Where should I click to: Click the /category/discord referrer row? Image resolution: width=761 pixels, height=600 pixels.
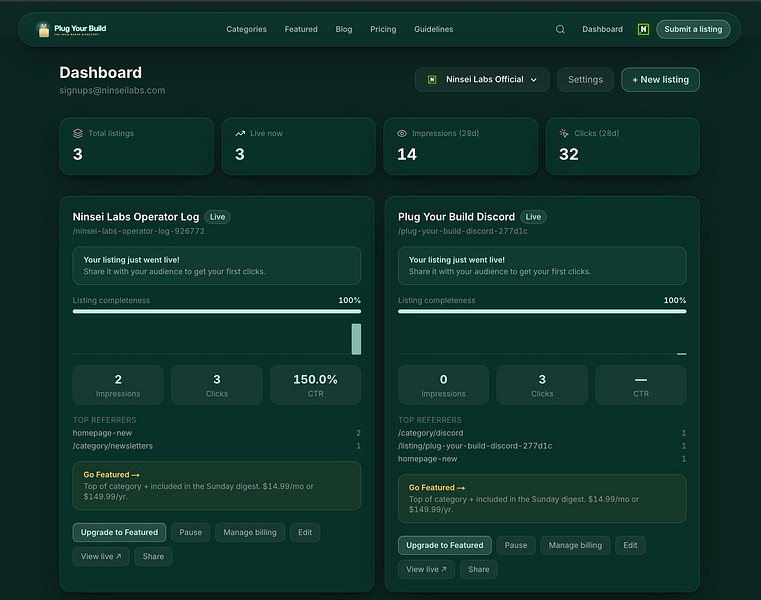[542, 433]
